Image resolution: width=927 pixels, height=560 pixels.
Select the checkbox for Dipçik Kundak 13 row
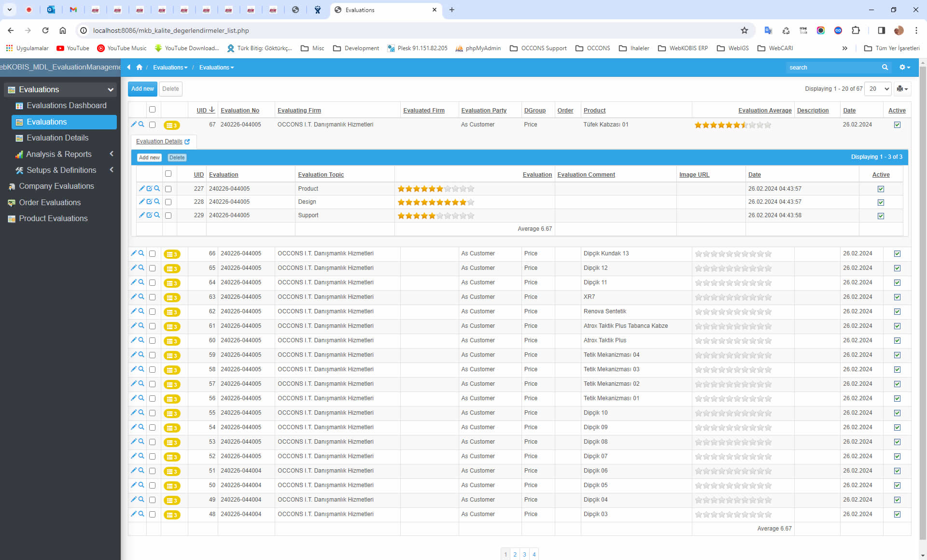(153, 254)
